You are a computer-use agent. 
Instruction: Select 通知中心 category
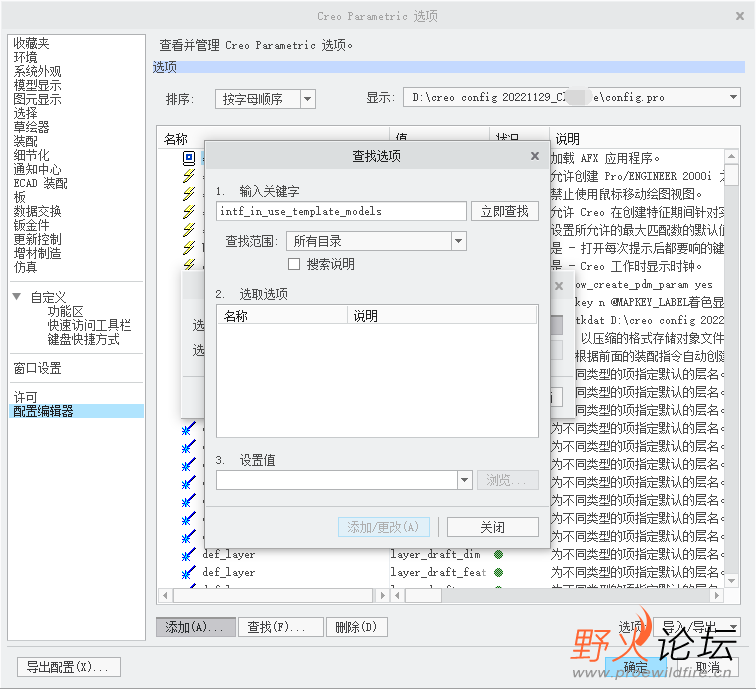click(x=37, y=169)
